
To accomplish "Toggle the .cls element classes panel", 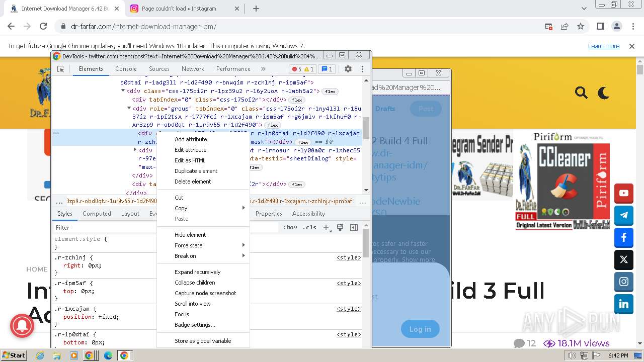I will pyautogui.click(x=309, y=227).
